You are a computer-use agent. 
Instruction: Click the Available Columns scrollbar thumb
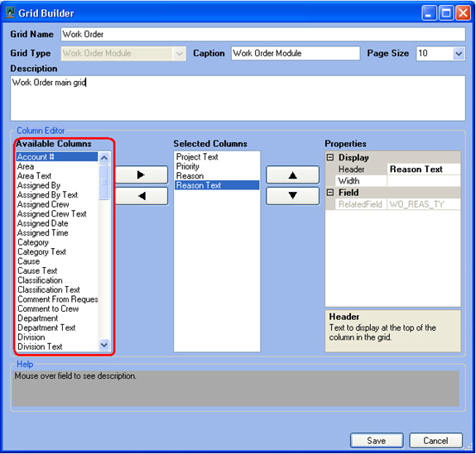click(x=104, y=182)
